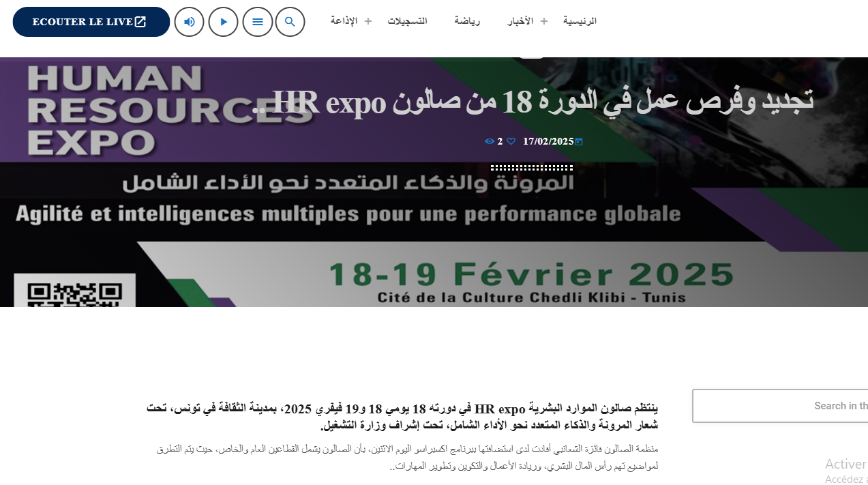
Task: Go to the التسجيلات menu item
Action: click(x=408, y=21)
